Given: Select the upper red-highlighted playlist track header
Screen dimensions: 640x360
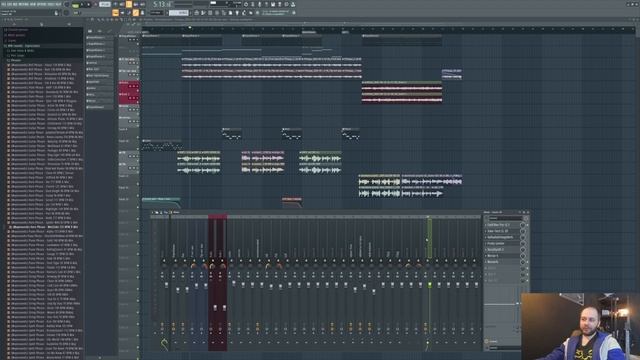Looking at the screenshot, I should pos(129,86).
